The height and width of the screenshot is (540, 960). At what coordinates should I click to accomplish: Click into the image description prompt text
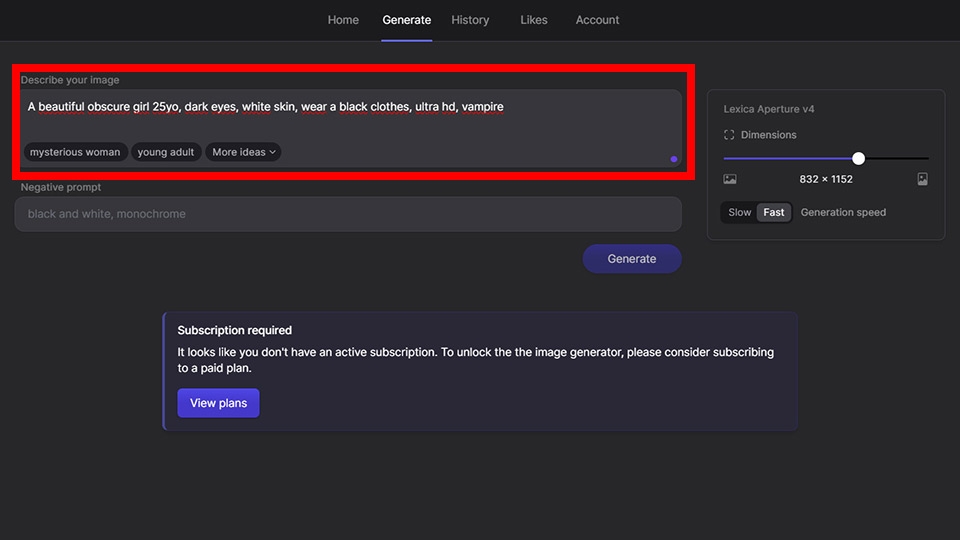[265, 107]
